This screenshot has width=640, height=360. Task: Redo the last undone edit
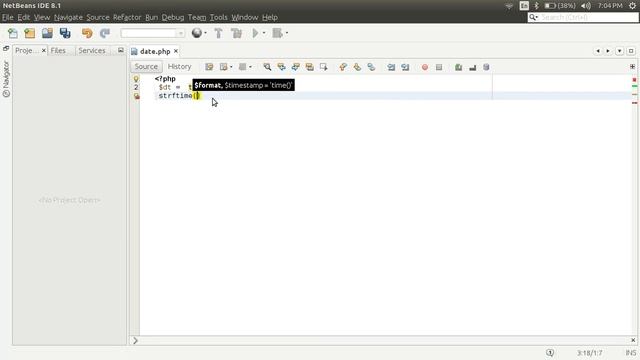(105, 33)
